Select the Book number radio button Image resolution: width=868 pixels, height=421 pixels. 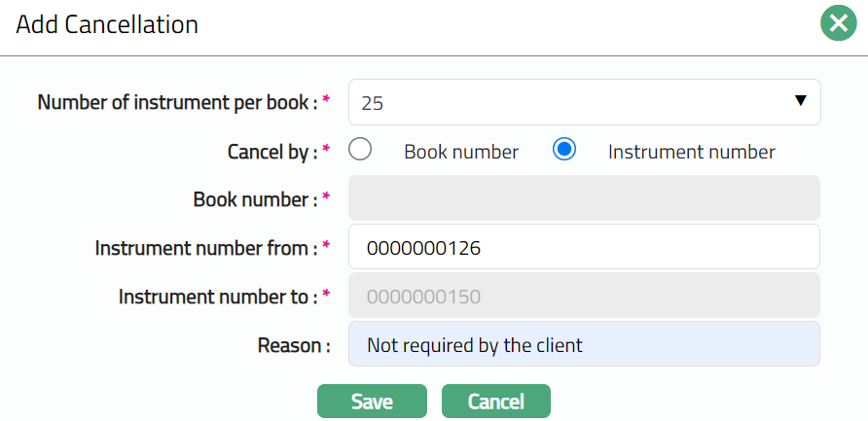361,151
